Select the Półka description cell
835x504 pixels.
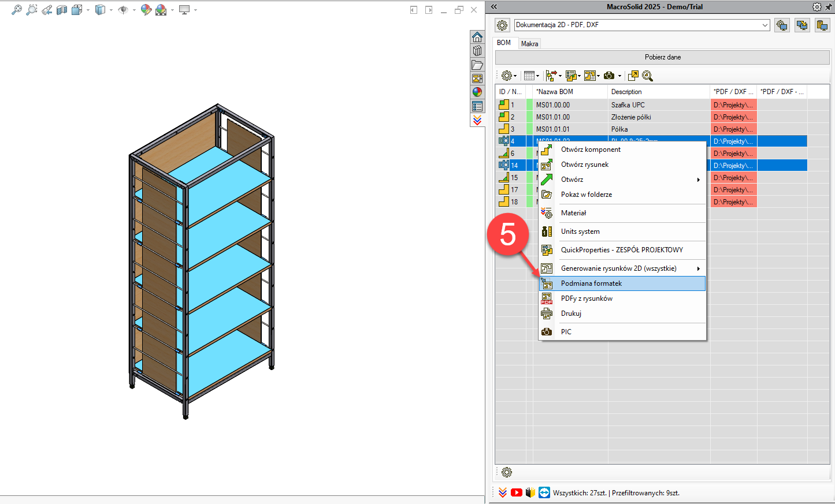(659, 129)
